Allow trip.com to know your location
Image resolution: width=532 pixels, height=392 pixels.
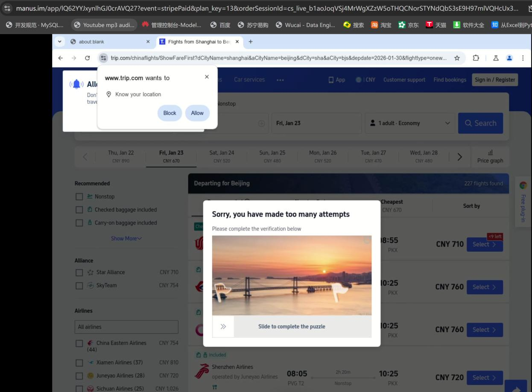pos(197,113)
